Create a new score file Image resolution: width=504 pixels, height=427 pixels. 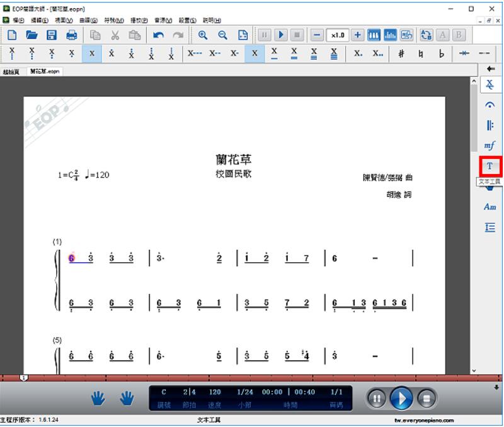[12, 35]
